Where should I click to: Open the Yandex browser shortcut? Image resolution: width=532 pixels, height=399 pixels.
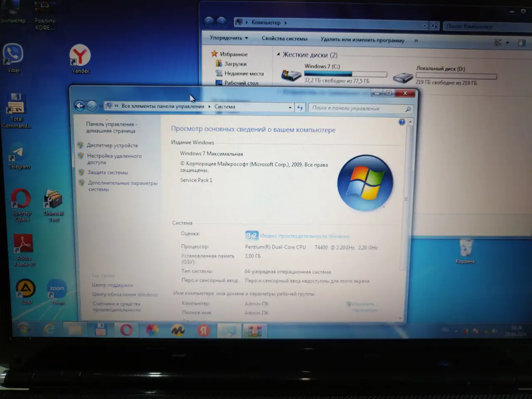pos(80,59)
